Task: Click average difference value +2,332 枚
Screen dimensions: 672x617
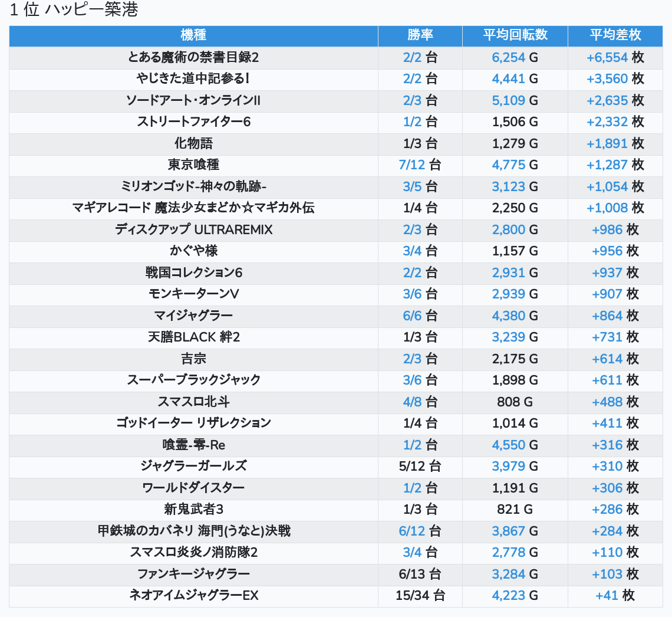Action: pyautogui.click(x=615, y=122)
